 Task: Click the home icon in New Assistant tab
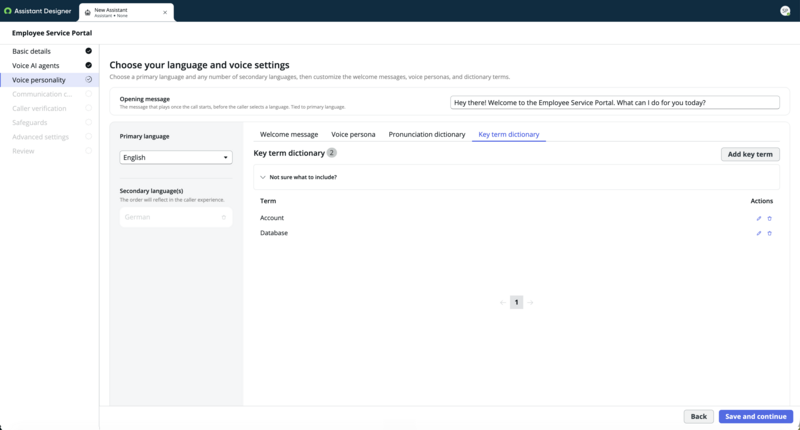pos(88,12)
